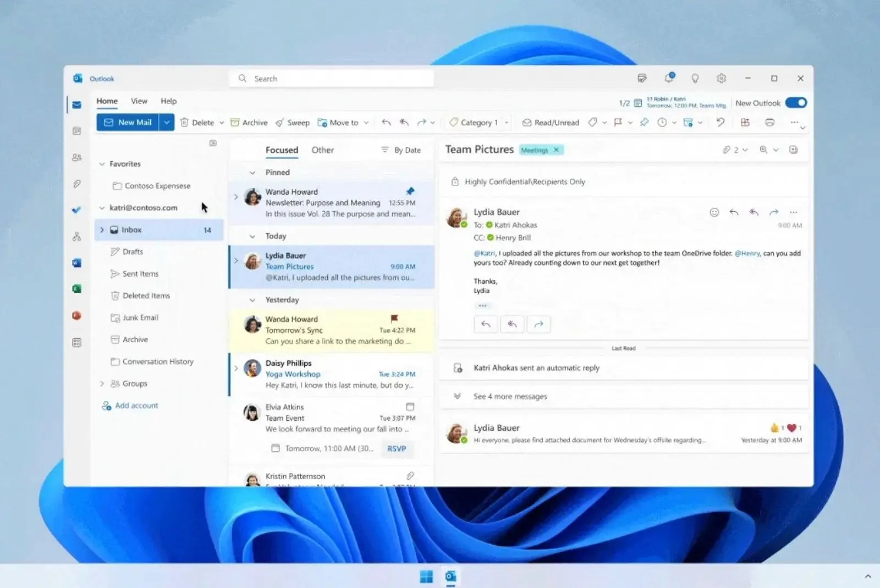Collapse the Pinned email section

[x=252, y=173]
